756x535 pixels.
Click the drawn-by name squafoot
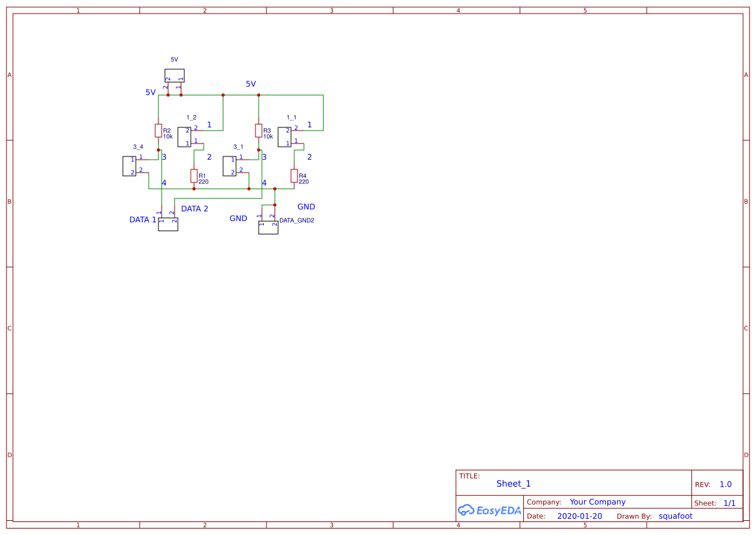coord(675,516)
